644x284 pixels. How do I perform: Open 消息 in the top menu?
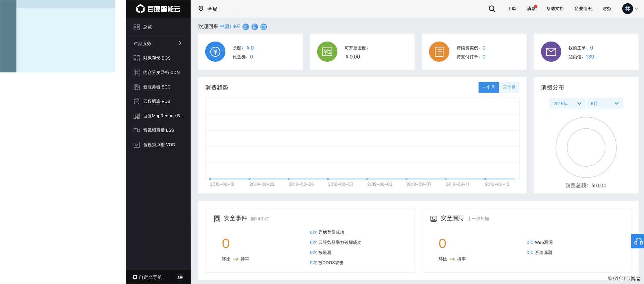click(x=531, y=9)
